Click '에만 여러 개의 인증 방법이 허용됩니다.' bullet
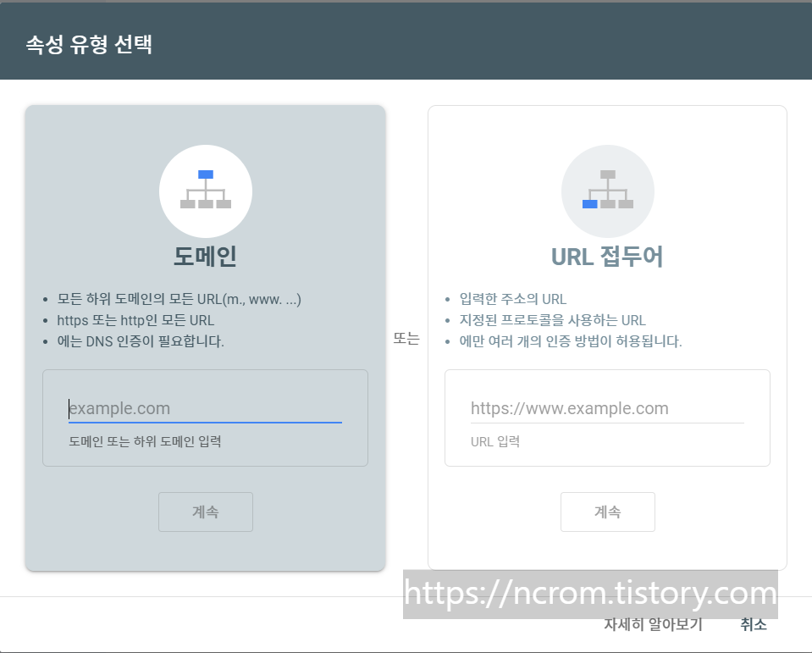Viewport: 812px width, 653px height. tap(571, 342)
